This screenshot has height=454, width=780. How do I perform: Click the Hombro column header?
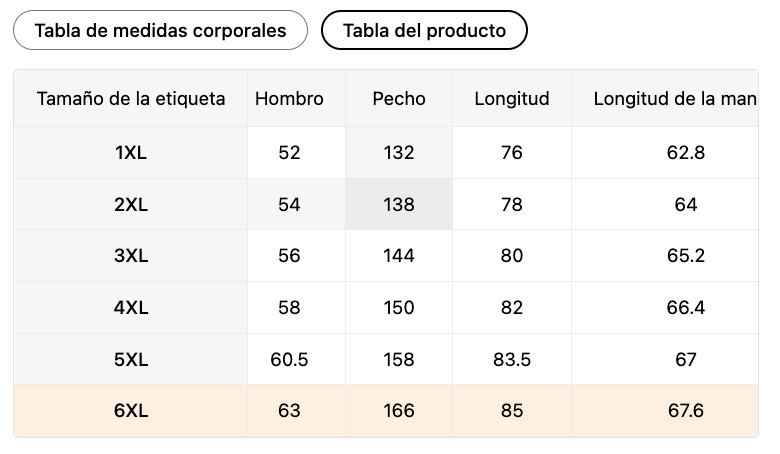point(289,99)
